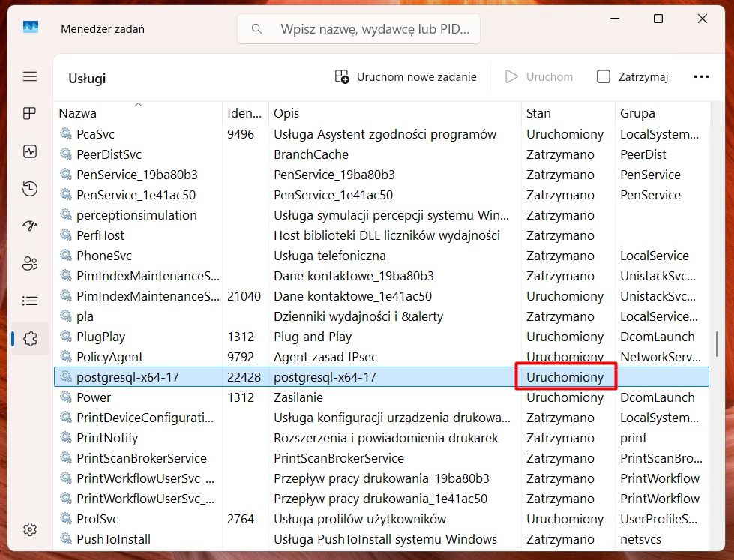Click the gear icon of ProfSvc row
The image size is (734, 560).
pyautogui.click(x=66, y=518)
